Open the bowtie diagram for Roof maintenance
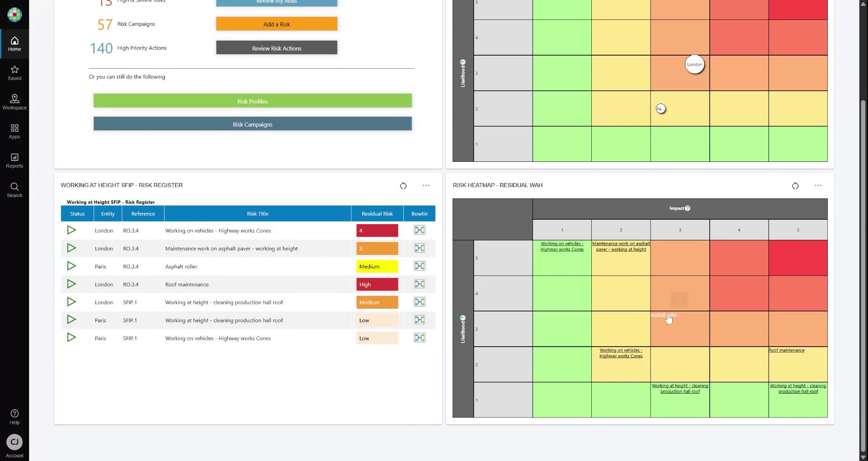This screenshot has width=868, height=461. [x=420, y=284]
